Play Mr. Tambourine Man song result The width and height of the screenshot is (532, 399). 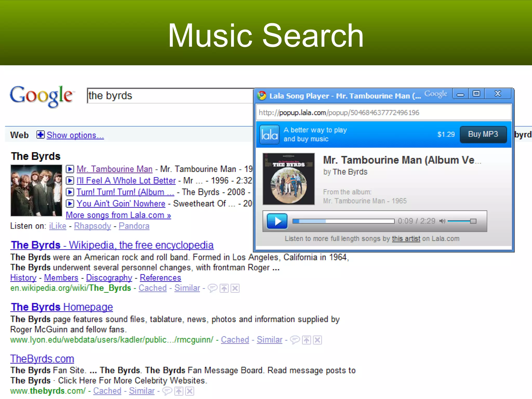click(70, 169)
